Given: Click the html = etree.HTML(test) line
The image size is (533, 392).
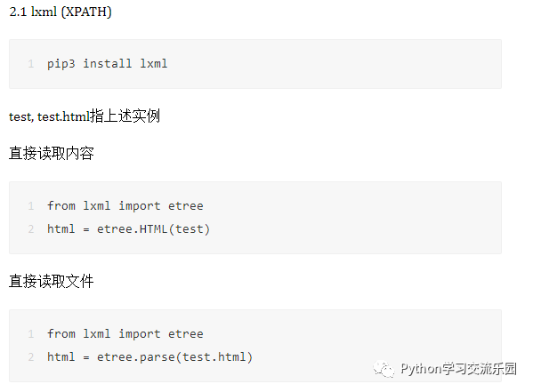Looking at the screenshot, I should pos(128,229).
